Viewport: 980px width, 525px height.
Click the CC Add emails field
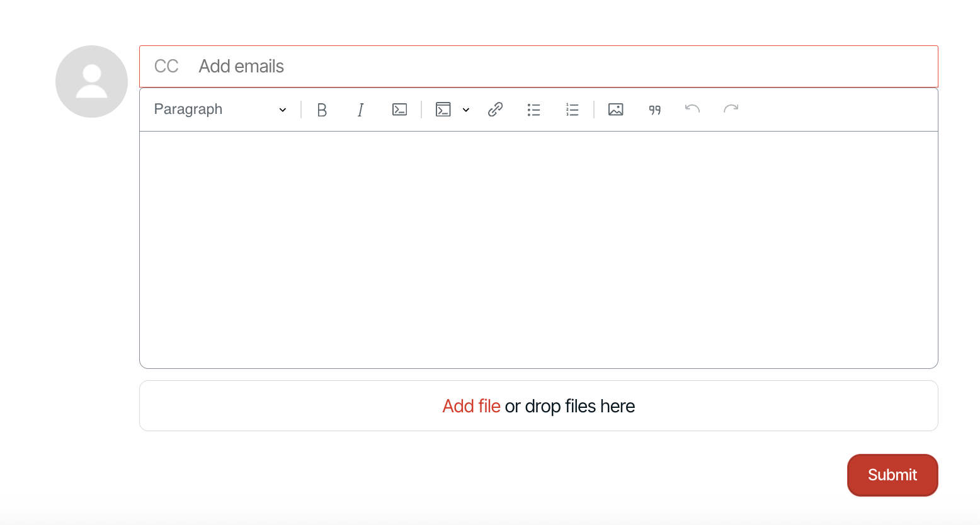coord(538,66)
